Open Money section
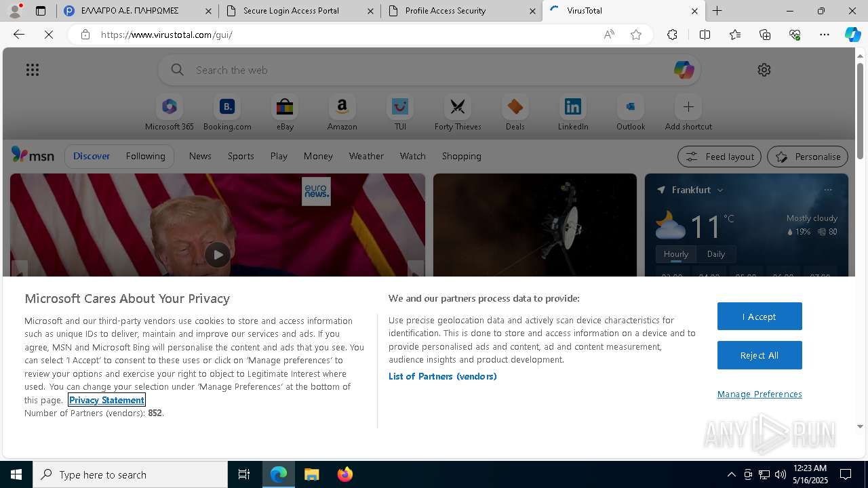Viewport: 868px width, 488px height. [318, 156]
